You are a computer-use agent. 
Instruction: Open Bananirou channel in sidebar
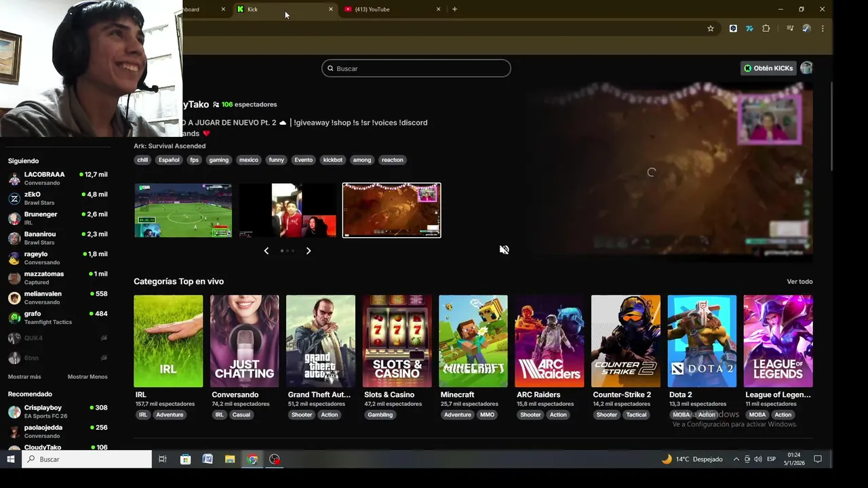point(58,238)
